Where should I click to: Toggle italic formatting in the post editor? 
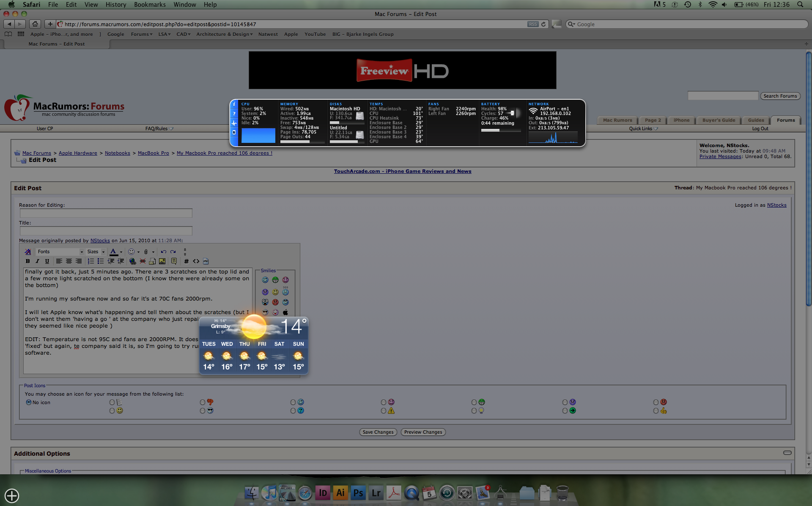click(37, 261)
